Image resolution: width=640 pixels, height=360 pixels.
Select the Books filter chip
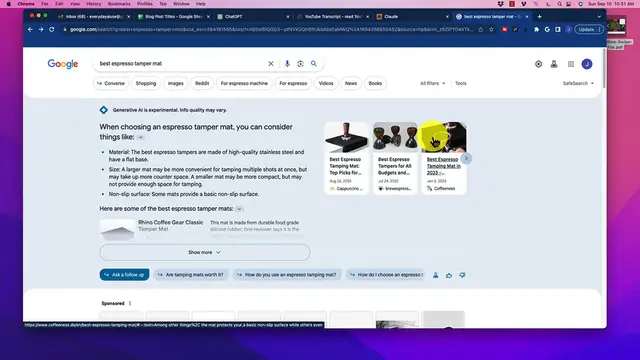pyautogui.click(x=375, y=83)
